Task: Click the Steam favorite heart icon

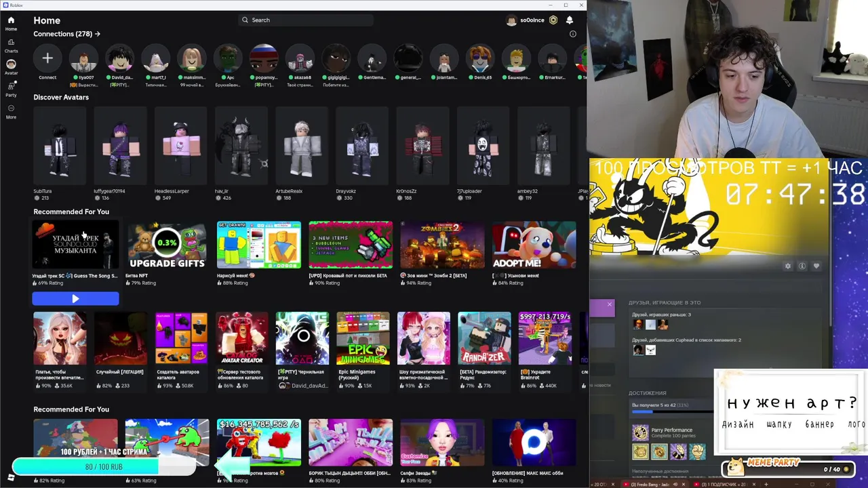Action: 816,266
